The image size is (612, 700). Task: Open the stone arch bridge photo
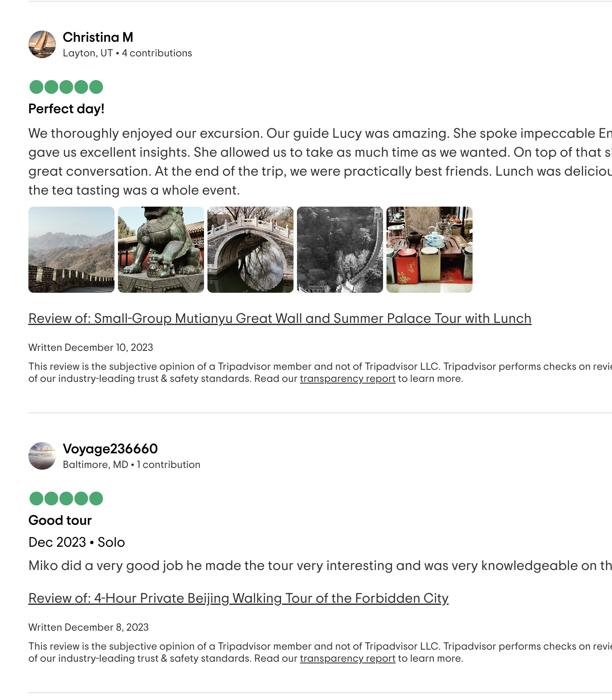(x=250, y=250)
